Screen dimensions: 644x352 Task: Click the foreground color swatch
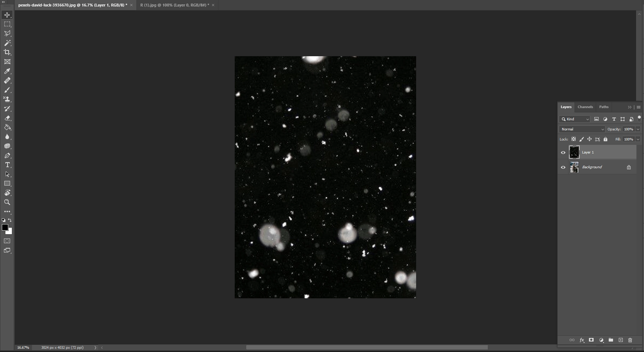click(5, 227)
